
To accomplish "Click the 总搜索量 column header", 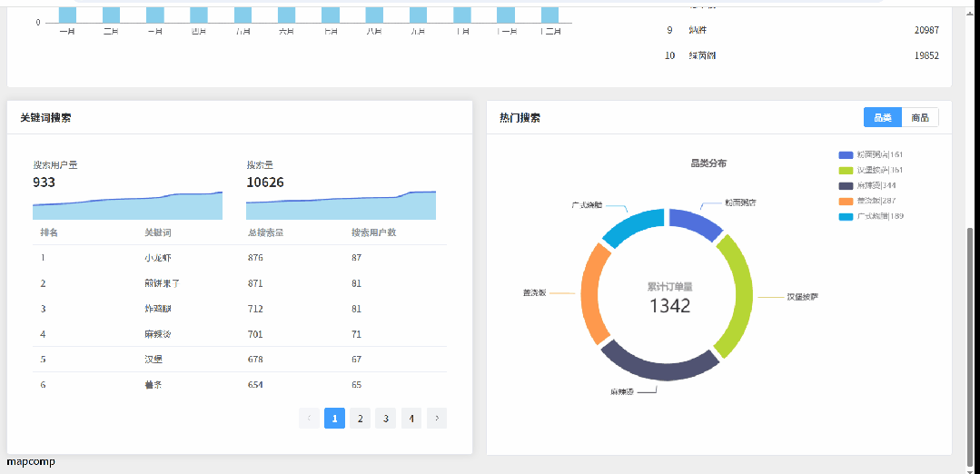I will point(265,232).
